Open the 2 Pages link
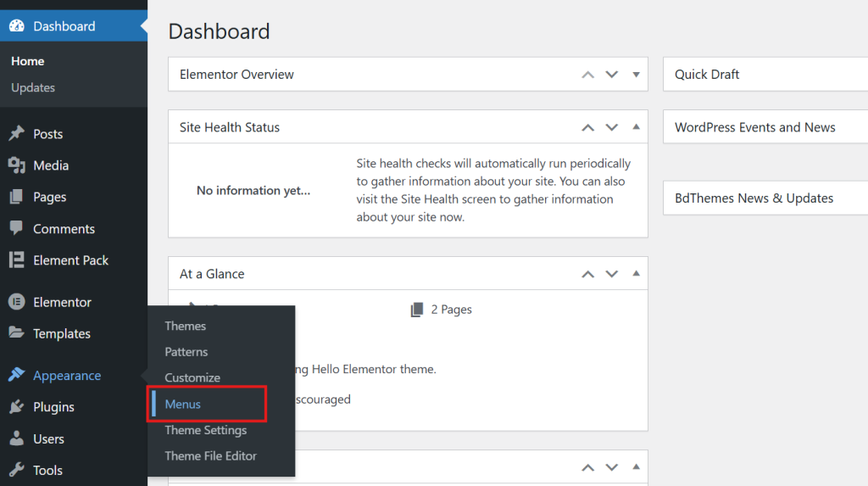This screenshot has height=486, width=868. click(x=451, y=310)
